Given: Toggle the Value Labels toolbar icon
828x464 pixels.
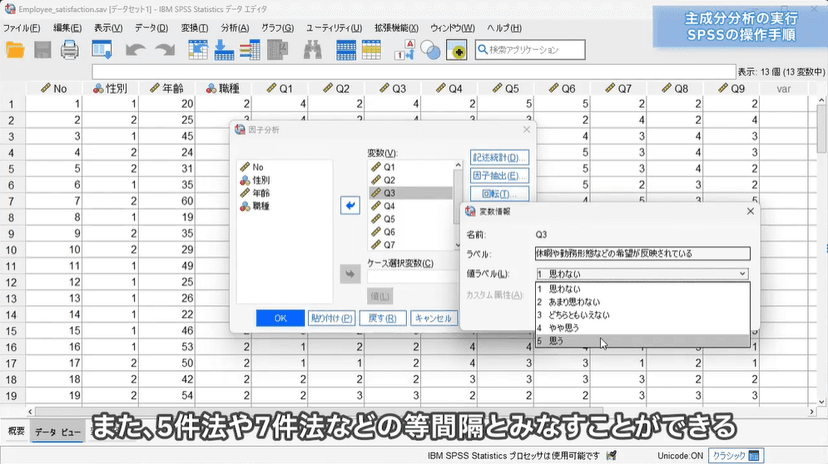Looking at the screenshot, I should (407, 49).
